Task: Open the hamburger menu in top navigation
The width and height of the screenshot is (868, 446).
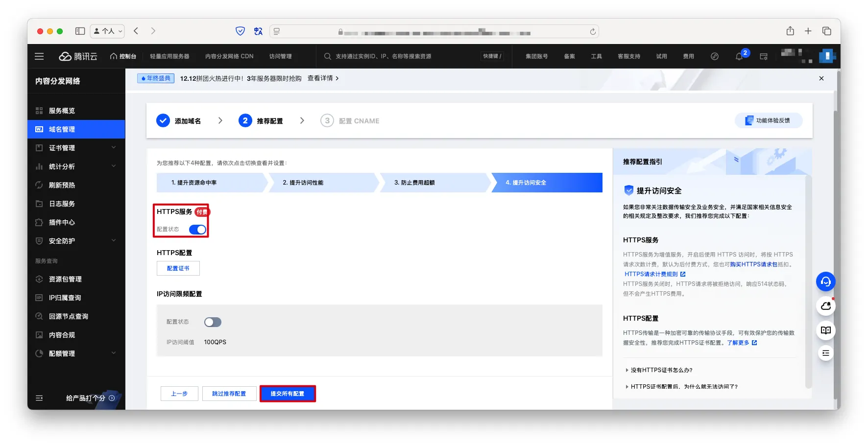Action: point(39,56)
